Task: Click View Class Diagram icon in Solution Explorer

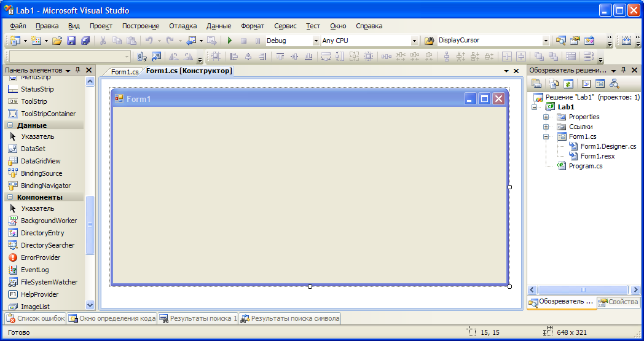Action: coord(614,84)
